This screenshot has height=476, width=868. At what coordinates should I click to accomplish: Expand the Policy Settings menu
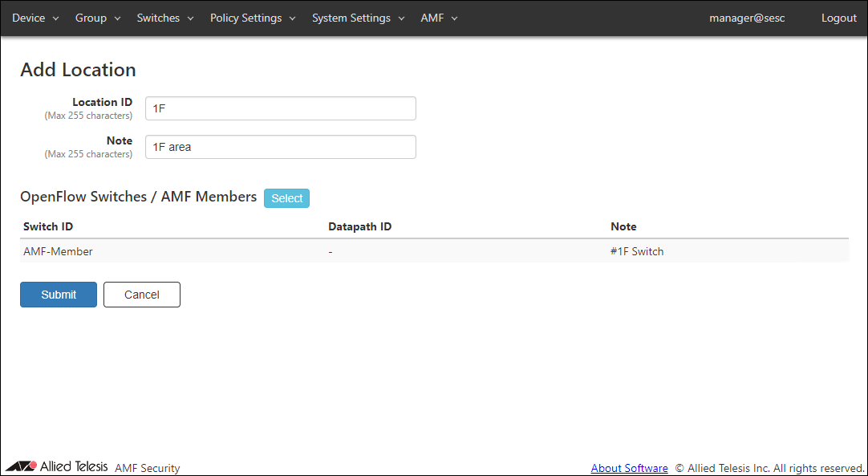[x=252, y=18]
